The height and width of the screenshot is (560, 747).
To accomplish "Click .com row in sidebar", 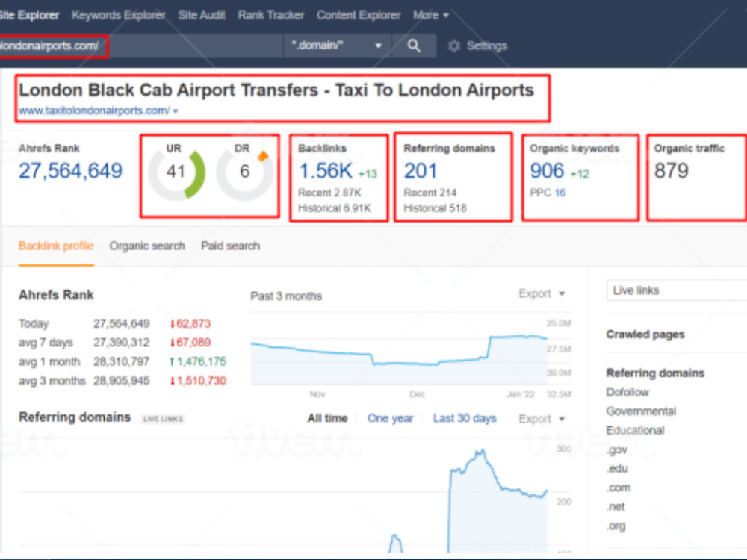I will pyautogui.click(x=619, y=488).
